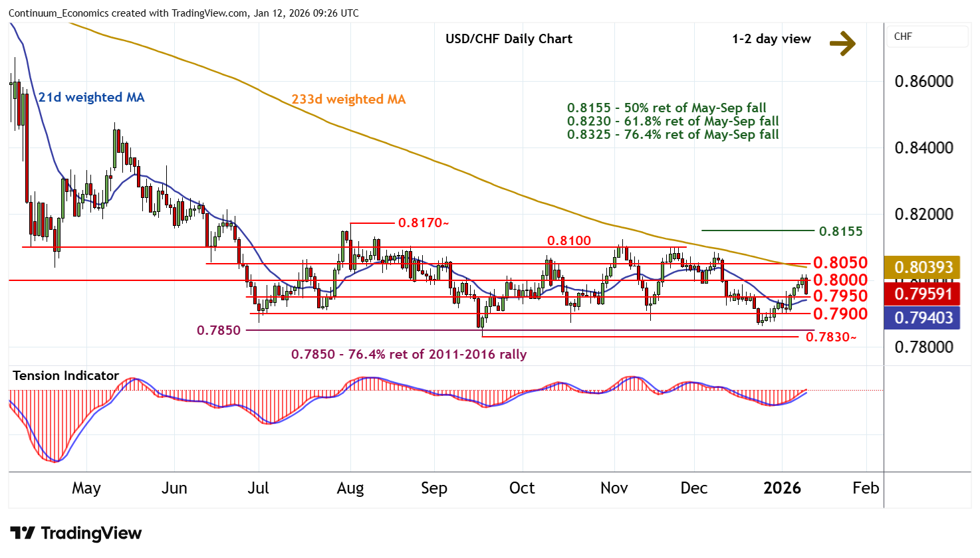Click the USD/CHF Daily Chart title
The width and height of the screenshot is (980, 558).
pyautogui.click(x=509, y=39)
